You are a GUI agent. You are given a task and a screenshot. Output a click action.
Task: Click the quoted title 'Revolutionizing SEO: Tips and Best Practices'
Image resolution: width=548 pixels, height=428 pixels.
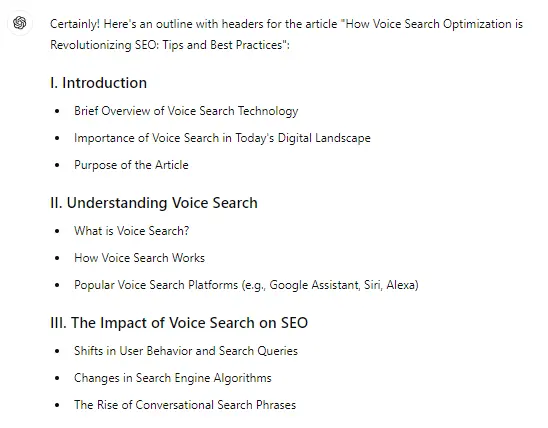pyautogui.click(x=168, y=45)
